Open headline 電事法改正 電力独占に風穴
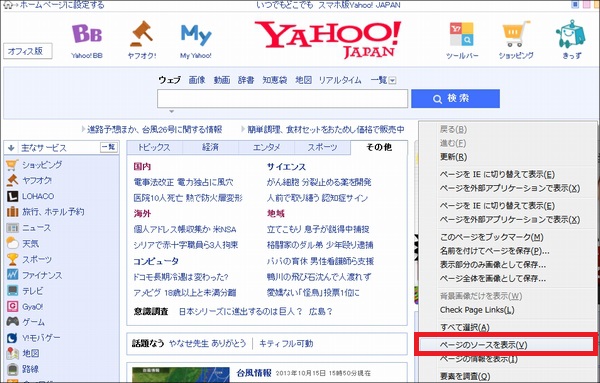 click(x=183, y=183)
